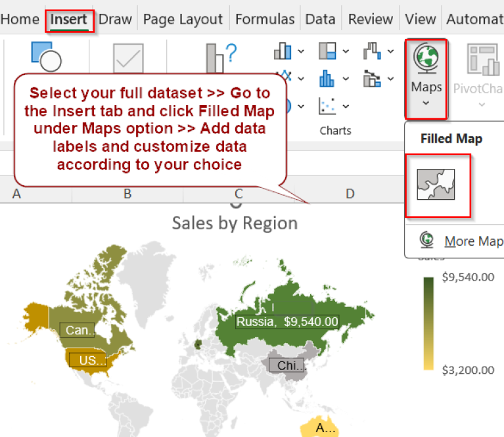Click the Insert Scatter Chart icon

(x=327, y=106)
